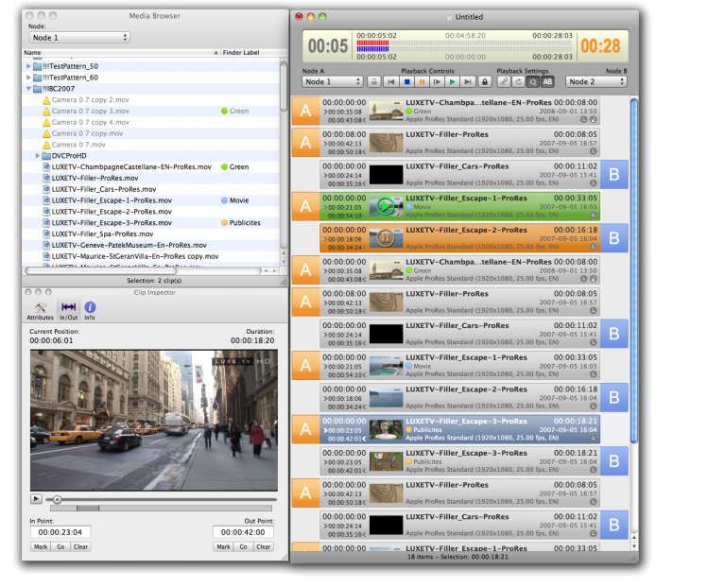Skip to next clip in Playback Controls

[x=468, y=82]
